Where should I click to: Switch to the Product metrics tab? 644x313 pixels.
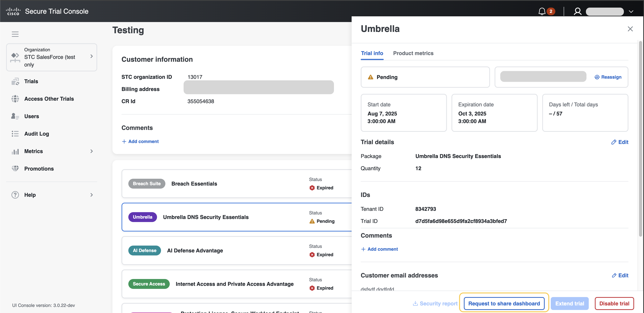point(413,53)
